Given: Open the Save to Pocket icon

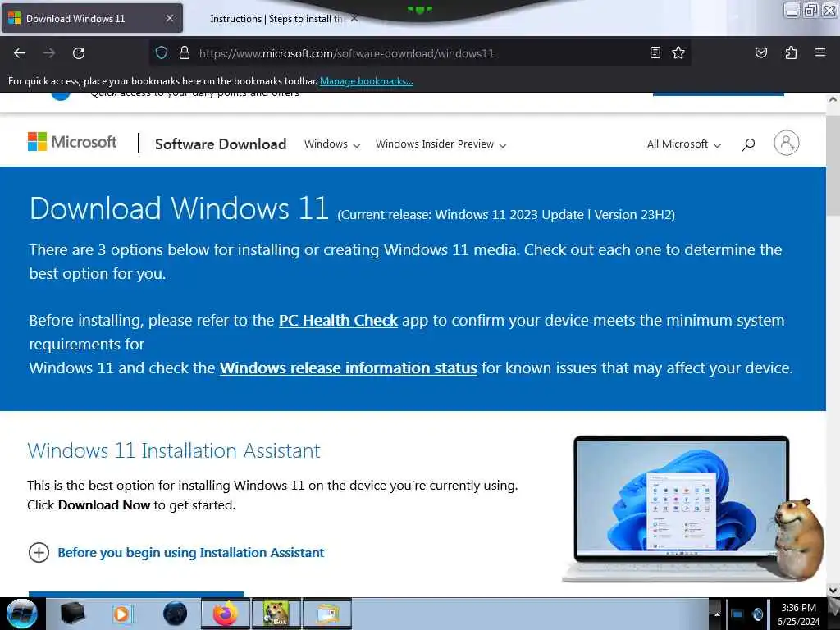Looking at the screenshot, I should (x=760, y=52).
